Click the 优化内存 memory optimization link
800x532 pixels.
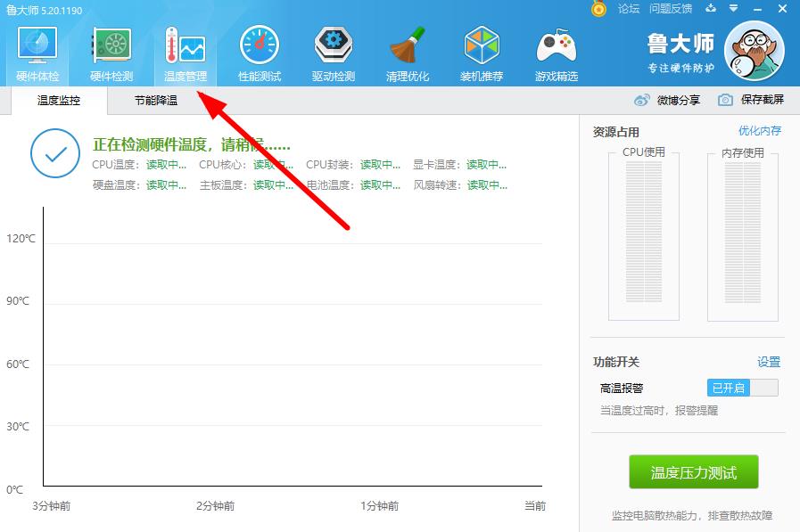(x=763, y=129)
